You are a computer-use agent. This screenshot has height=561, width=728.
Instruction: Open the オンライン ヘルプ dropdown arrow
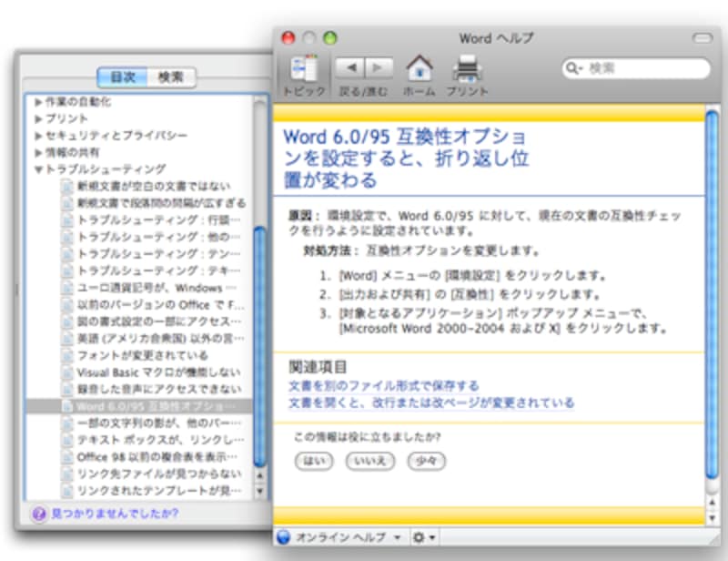[x=398, y=537]
